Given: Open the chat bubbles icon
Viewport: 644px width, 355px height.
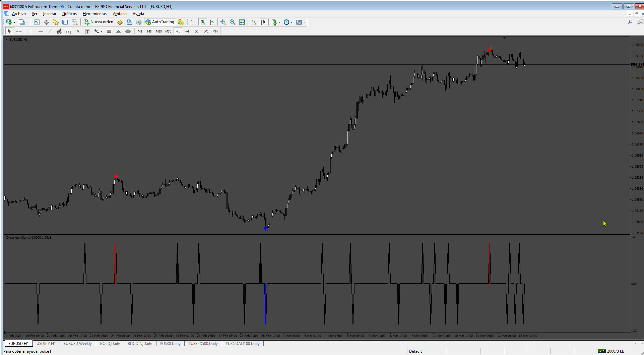Looking at the screenshot, I should [640, 22].
